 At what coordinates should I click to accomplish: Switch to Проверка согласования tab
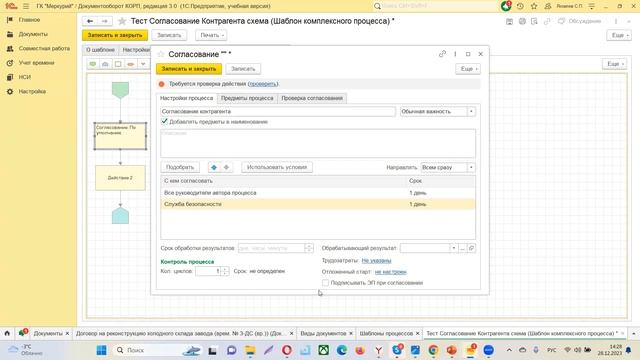click(x=312, y=98)
